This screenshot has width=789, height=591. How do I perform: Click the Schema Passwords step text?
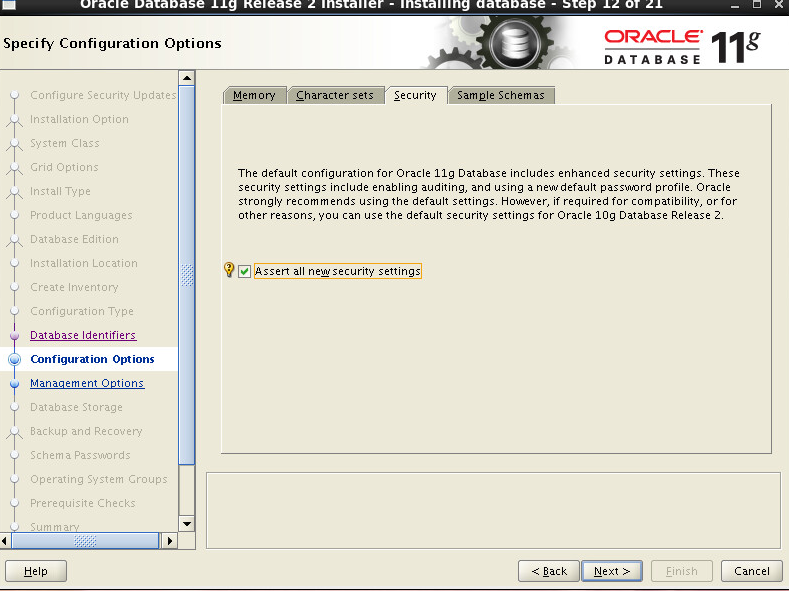click(80, 455)
